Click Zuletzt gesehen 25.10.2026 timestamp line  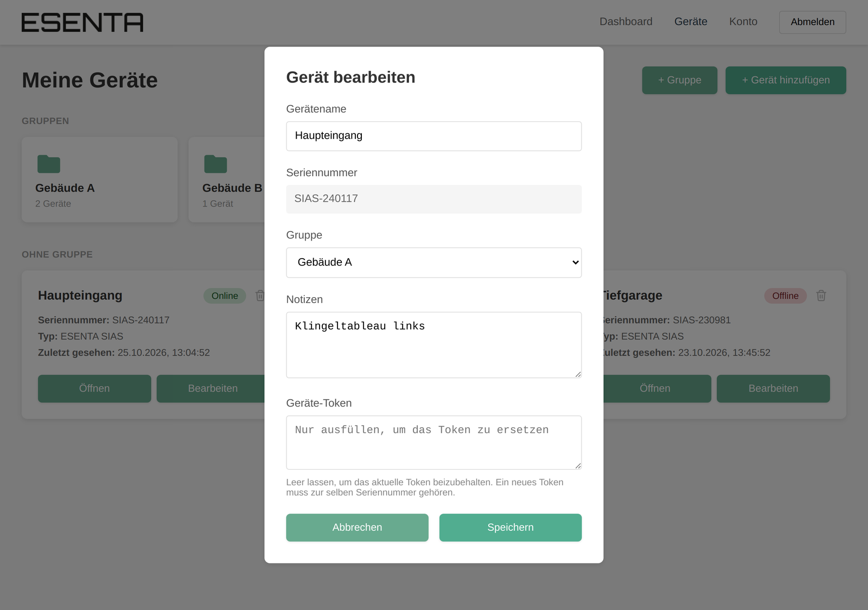(124, 352)
